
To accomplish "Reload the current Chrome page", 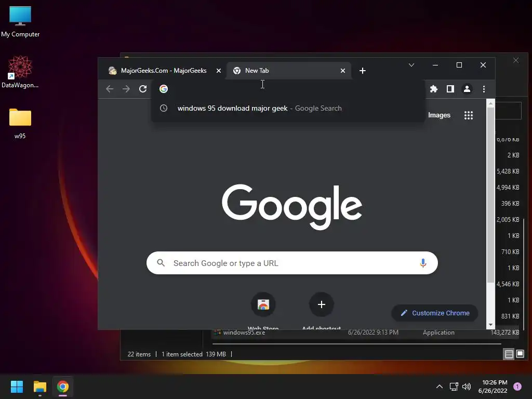I will click(x=143, y=89).
